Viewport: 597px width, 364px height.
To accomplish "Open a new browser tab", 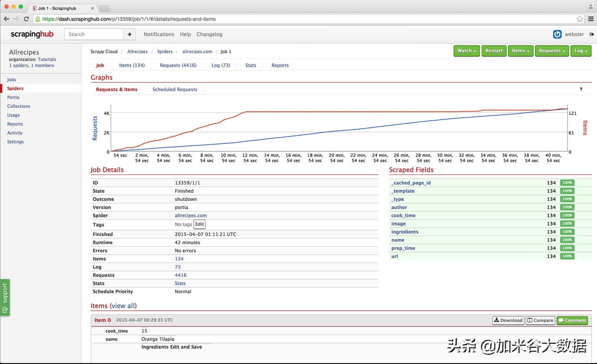I will [x=104, y=8].
